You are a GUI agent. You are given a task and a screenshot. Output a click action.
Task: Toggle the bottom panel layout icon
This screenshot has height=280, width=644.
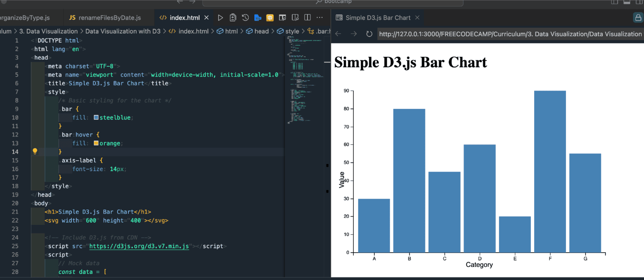point(627,2)
